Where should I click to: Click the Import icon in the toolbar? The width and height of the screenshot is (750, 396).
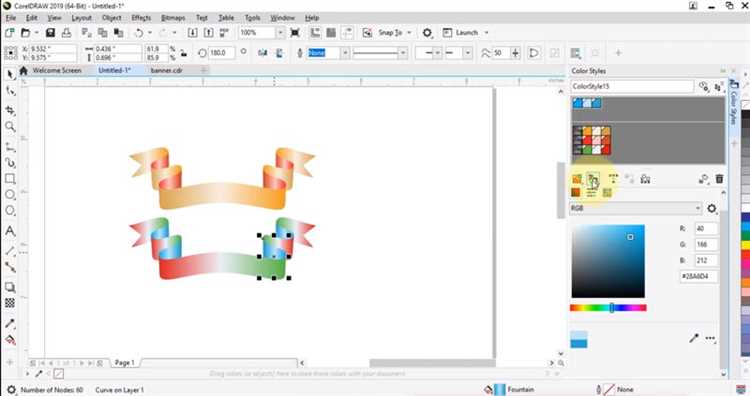tap(192, 33)
